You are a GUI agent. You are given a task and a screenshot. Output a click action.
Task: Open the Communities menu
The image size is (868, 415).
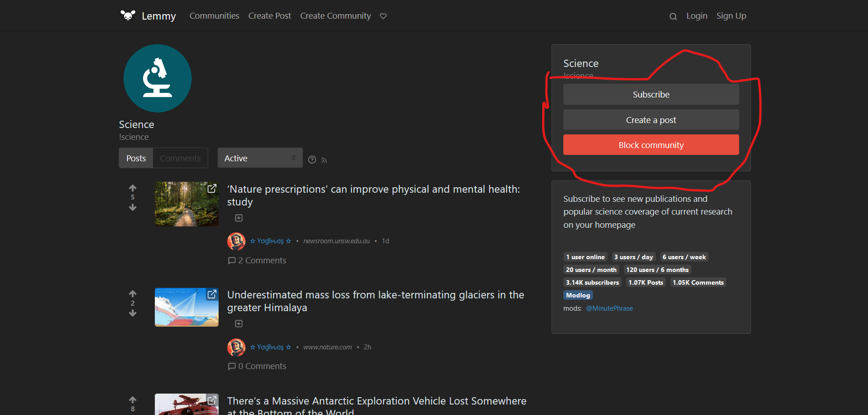pos(214,15)
